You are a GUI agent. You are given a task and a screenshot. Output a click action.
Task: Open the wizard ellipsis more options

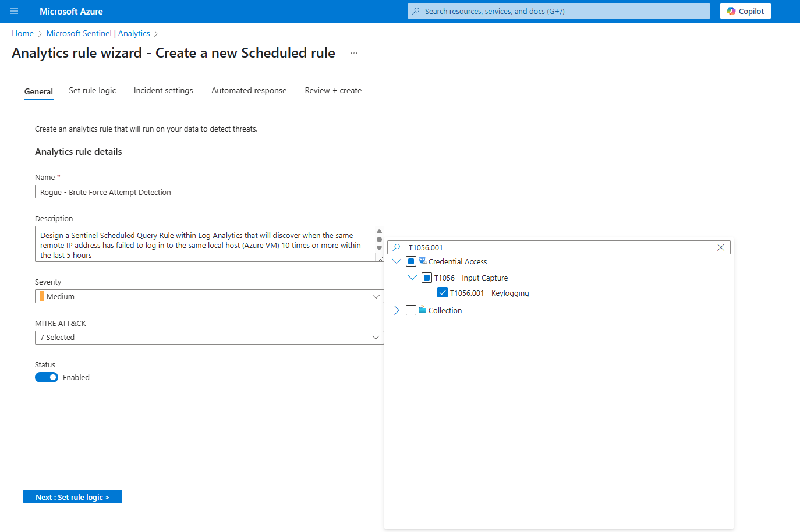pyautogui.click(x=354, y=53)
